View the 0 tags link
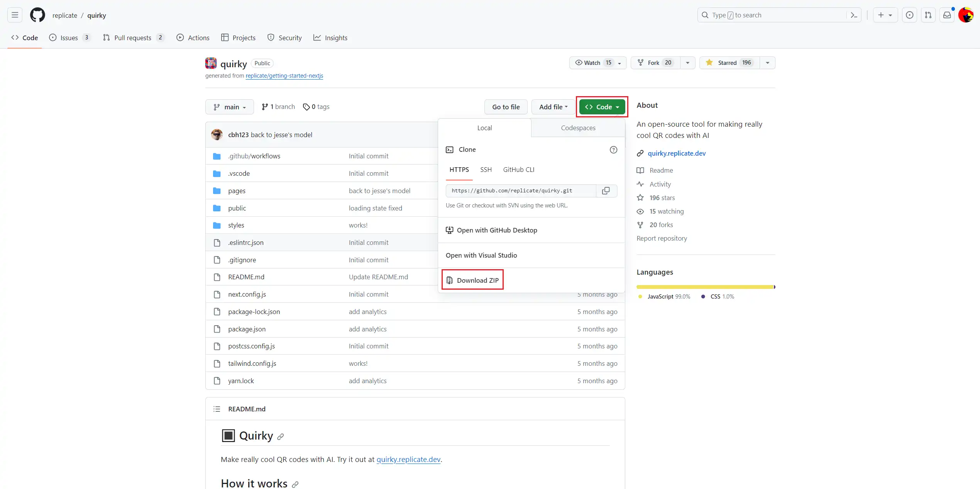Viewport: 980px width, 489px height. [x=316, y=107]
